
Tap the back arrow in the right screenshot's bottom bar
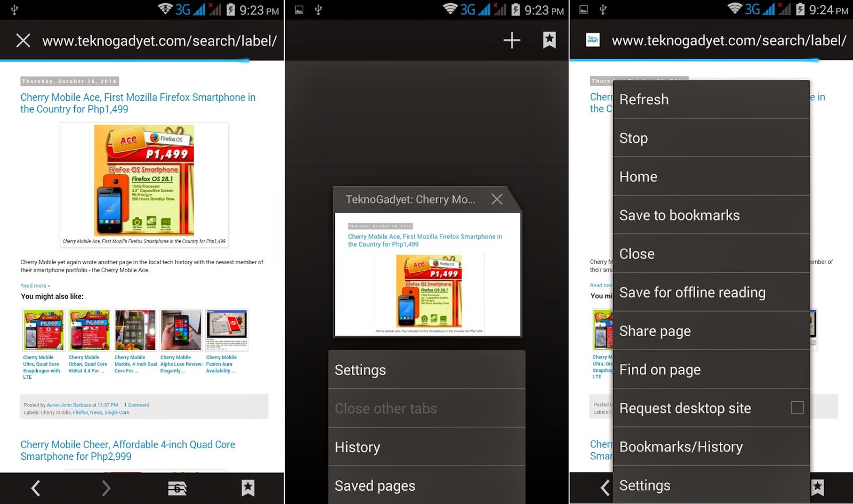[x=605, y=487]
